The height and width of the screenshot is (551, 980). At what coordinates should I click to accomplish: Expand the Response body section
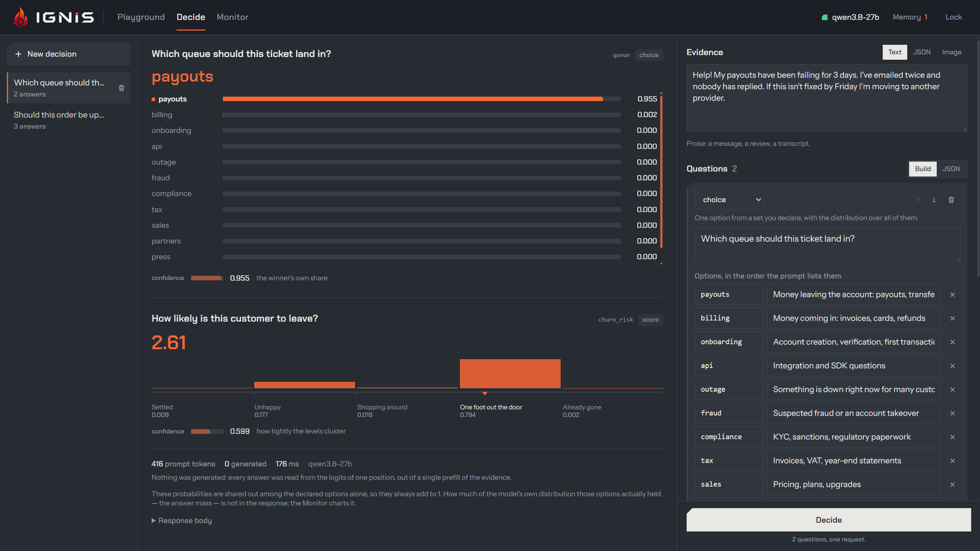click(182, 520)
